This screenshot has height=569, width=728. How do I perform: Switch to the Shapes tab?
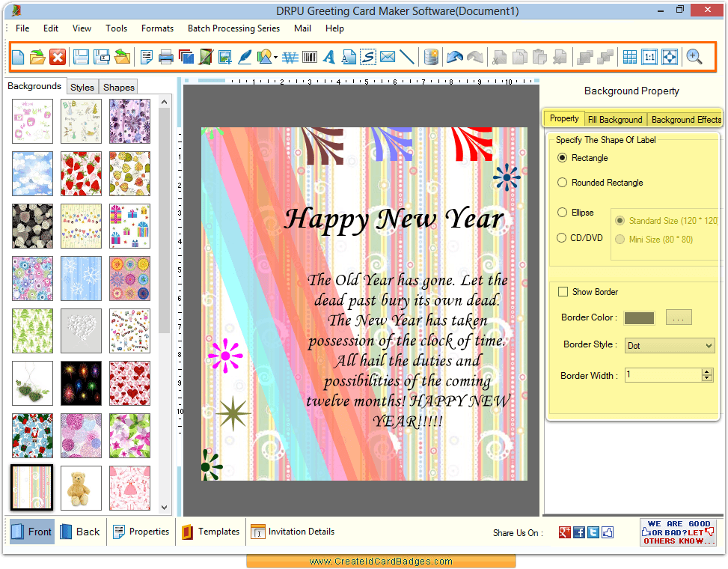tap(119, 88)
